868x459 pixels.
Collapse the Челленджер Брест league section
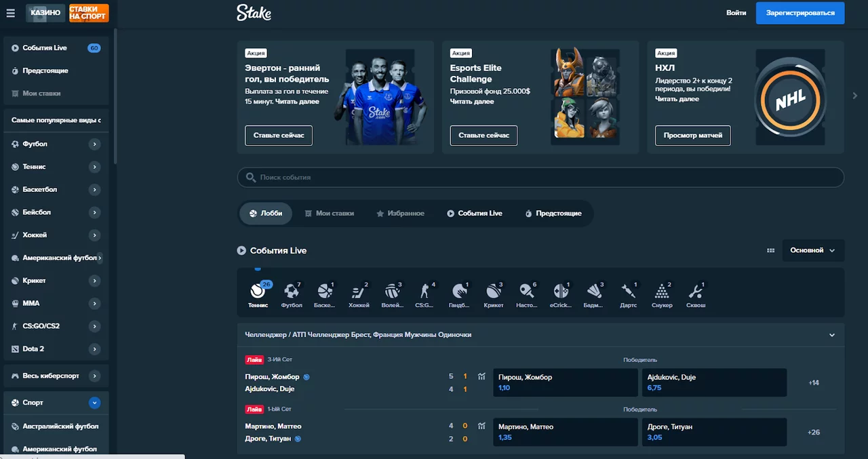pyautogui.click(x=832, y=335)
